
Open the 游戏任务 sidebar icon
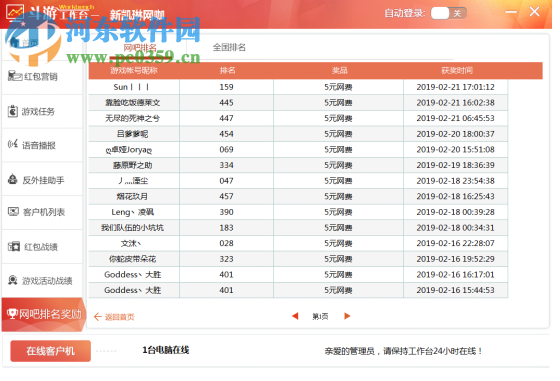tap(13, 111)
